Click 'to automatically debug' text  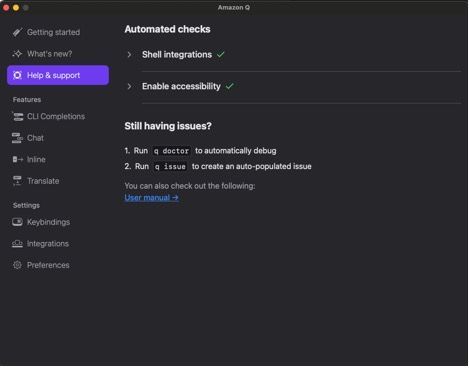(x=236, y=151)
